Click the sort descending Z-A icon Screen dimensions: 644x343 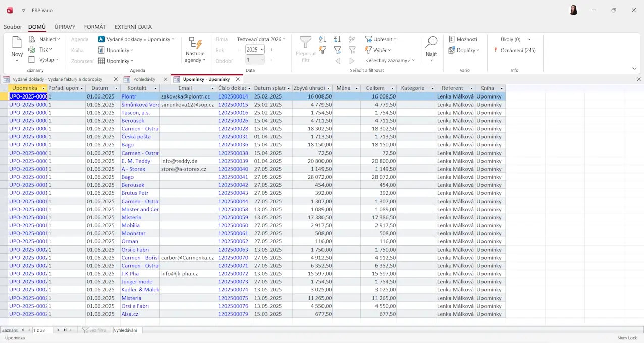tap(338, 39)
